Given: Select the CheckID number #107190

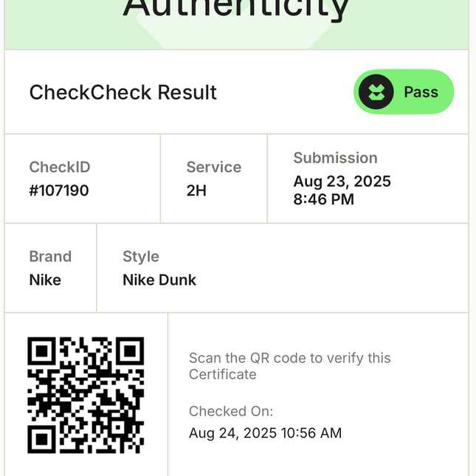Looking at the screenshot, I should click(59, 190).
